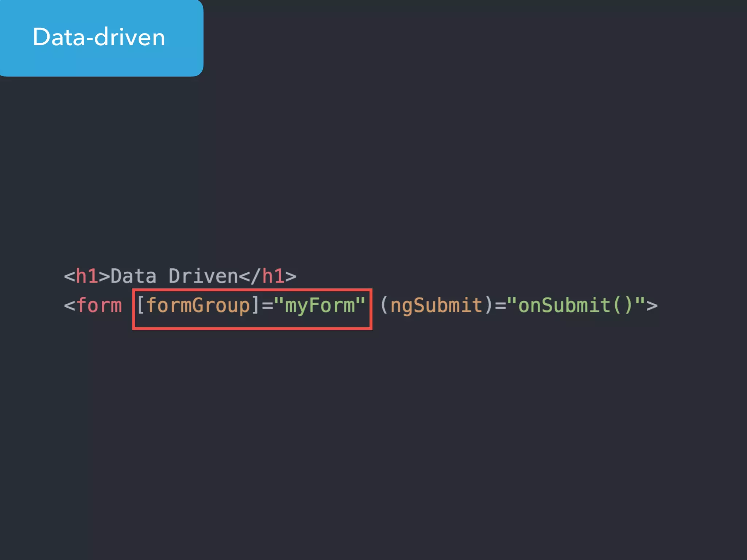Click the opening 'form' tag name
This screenshot has width=747, height=560.
click(99, 305)
